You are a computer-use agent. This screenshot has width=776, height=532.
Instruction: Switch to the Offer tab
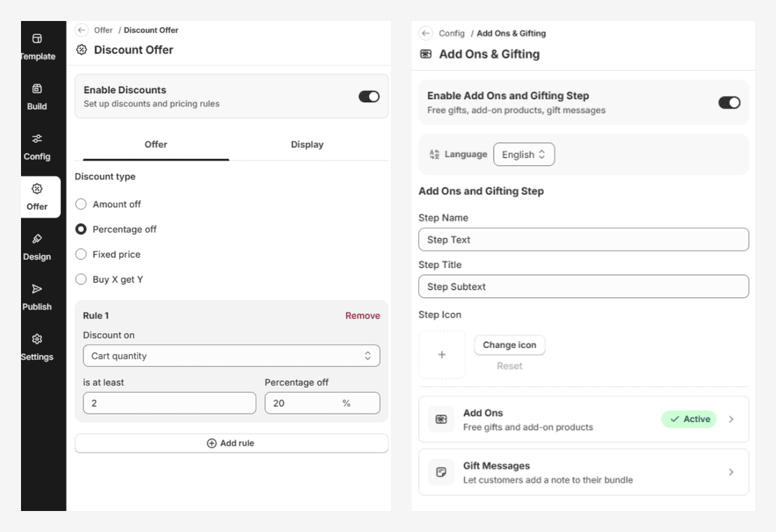tap(156, 145)
